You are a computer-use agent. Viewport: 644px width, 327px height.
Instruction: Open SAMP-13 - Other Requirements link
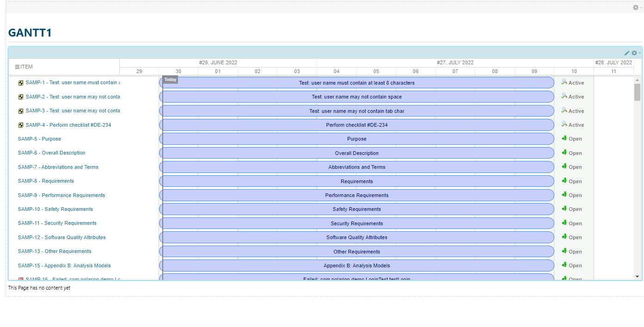[x=55, y=251]
